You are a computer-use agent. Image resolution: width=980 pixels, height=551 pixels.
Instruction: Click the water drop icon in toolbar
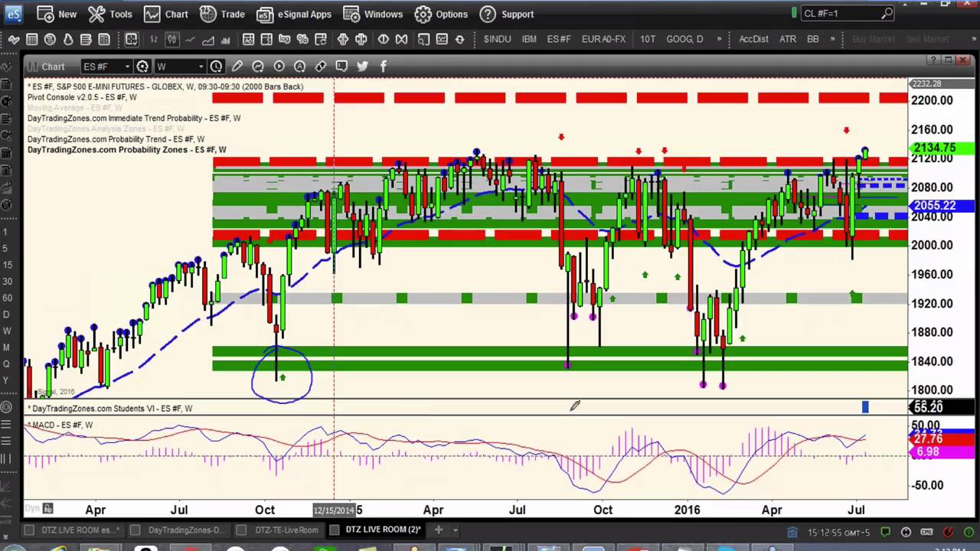point(68,39)
